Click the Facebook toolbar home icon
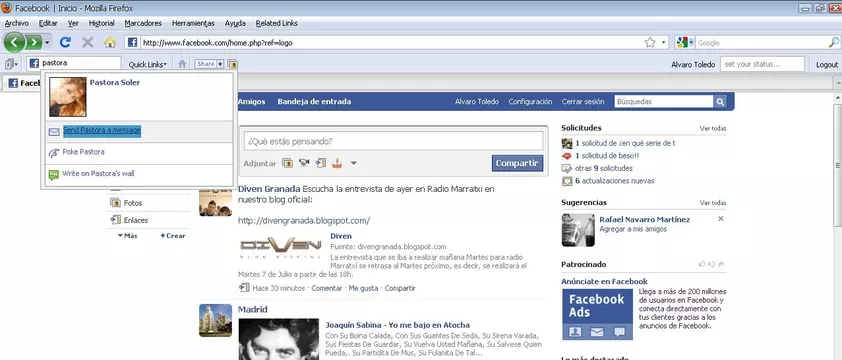Image resolution: width=842 pixels, height=360 pixels. [x=182, y=64]
